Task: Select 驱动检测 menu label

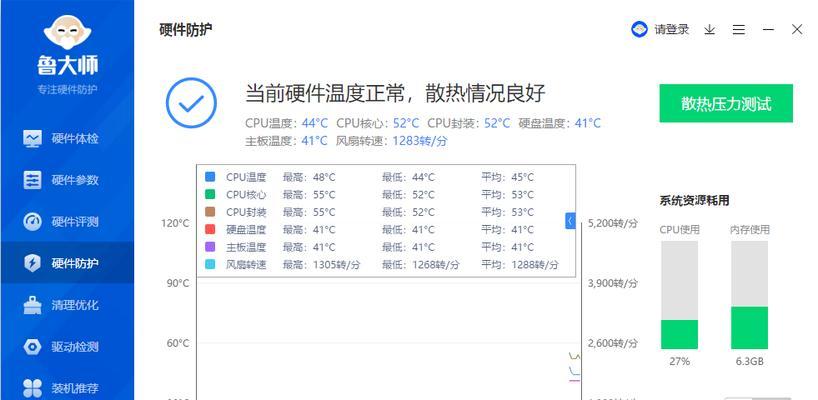Action: coord(75,347)
